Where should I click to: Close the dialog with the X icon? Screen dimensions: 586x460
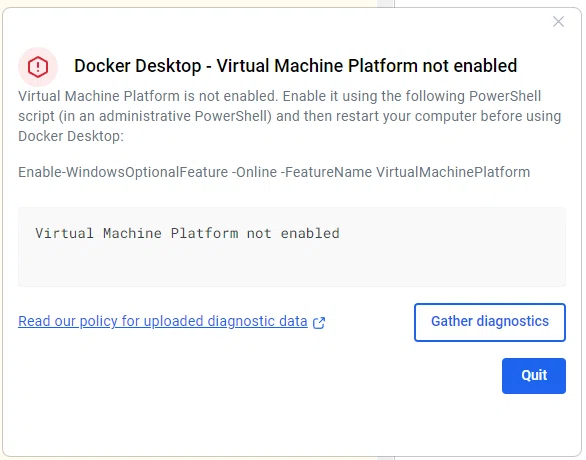click(558, 22)
